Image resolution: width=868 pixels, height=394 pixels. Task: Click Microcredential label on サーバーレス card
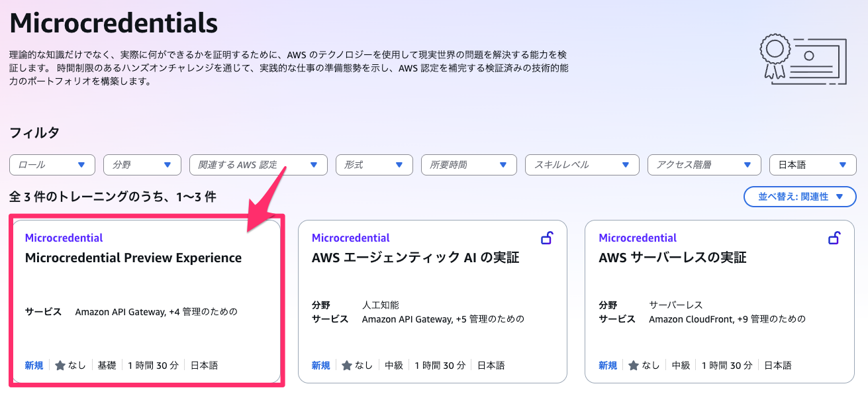click(x=638, y=238)
